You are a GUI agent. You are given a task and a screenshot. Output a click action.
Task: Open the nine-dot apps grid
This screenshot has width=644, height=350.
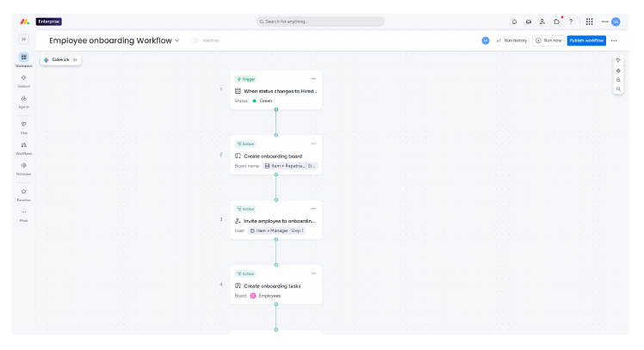point(590,21)
